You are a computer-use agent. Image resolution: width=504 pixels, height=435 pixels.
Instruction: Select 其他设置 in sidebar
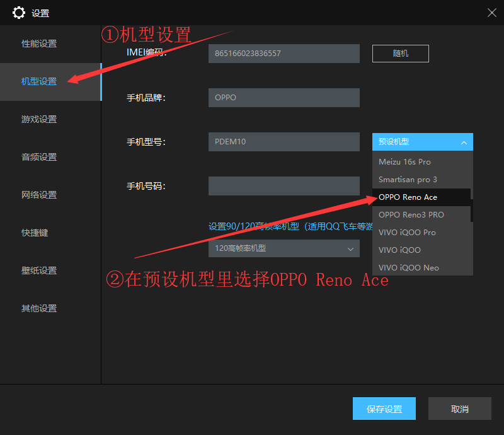(39, 308)
